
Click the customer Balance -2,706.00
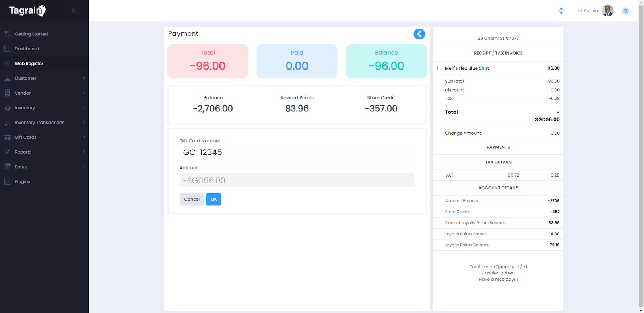213,109
